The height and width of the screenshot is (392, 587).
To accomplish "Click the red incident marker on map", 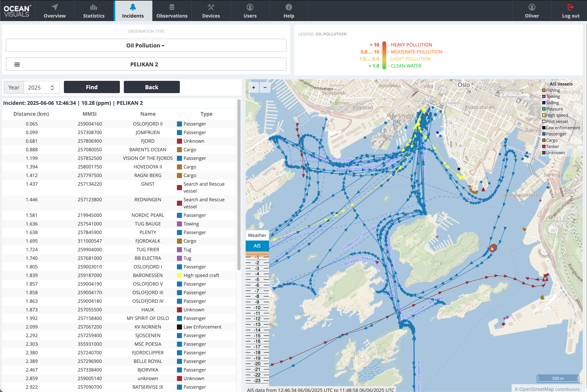I will pos(492,249).
